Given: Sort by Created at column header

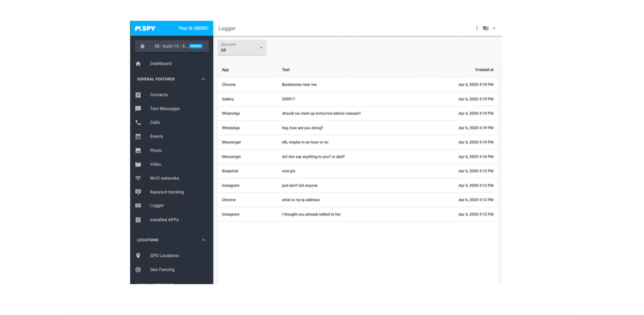Looking at the screenshot, I should (485, 70).
